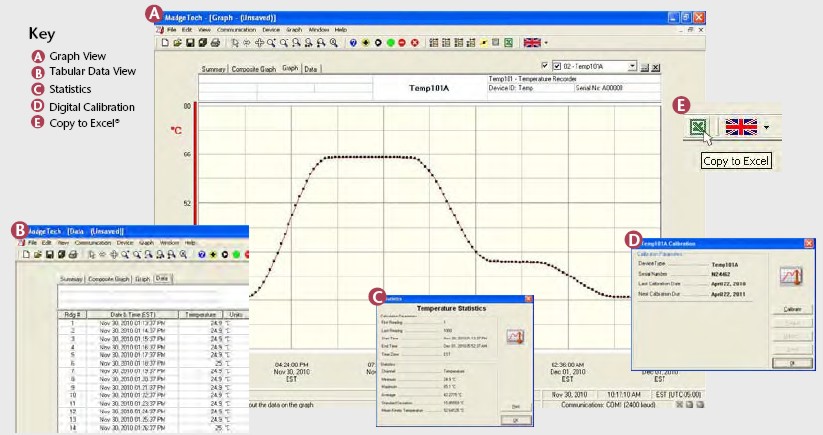Open Device menu in Graph window

[x=271, y=30]
